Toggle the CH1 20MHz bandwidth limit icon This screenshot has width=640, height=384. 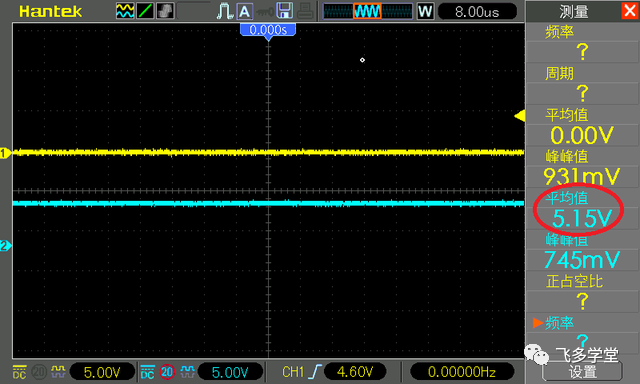39,372
